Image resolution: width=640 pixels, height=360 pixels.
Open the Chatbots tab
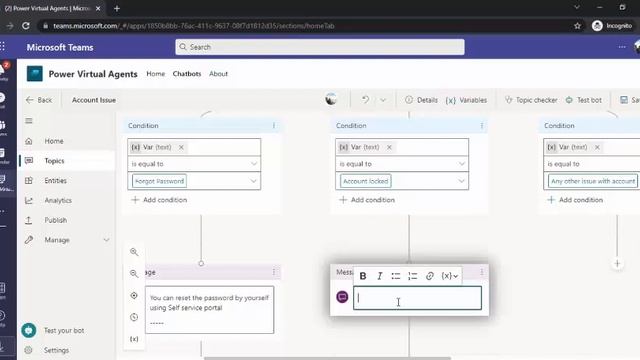click(x=187, y=74)
